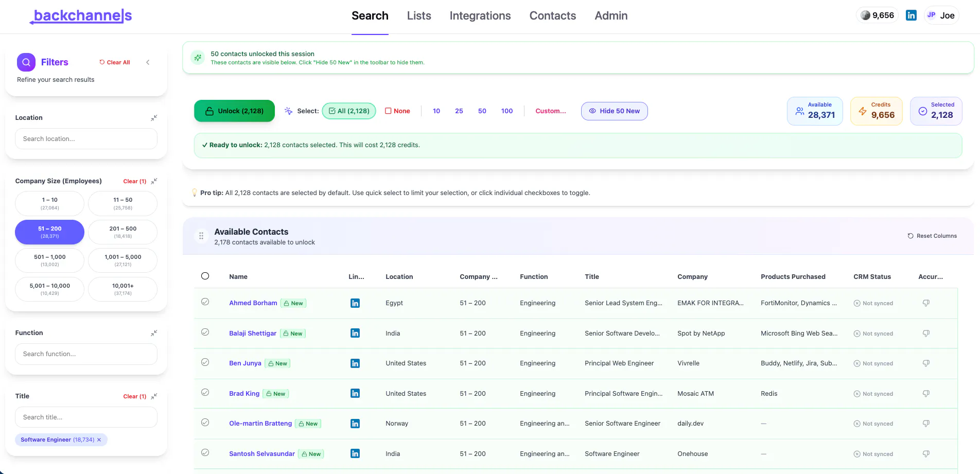980x474 pixels.
Task: Click Not synced status for Ahmed Borham
Action: (x=873, y=303)
